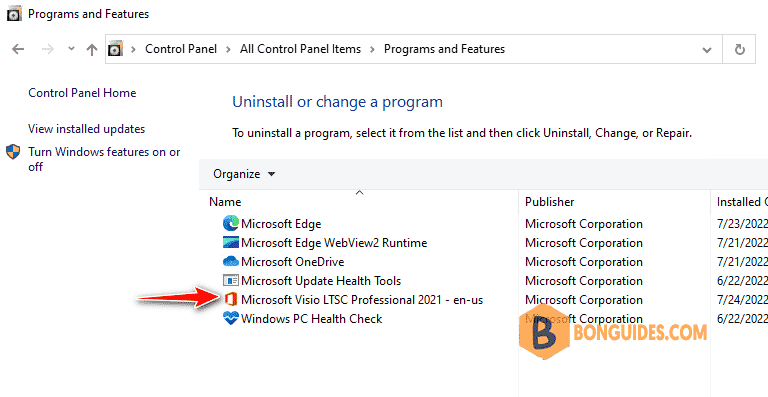
Task: Go up one level with up arrow
Action: [x=92, y=49]
